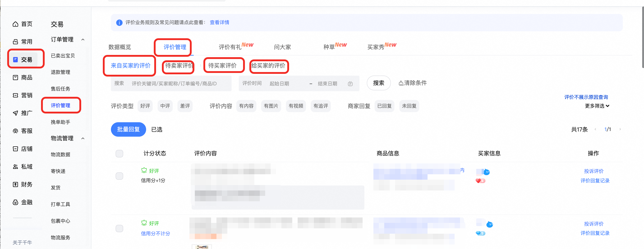Image resolution: width=644 pixels, height=249 pixels.
Task: Click the 清除条件 broom icon
Action: (401, 83)
